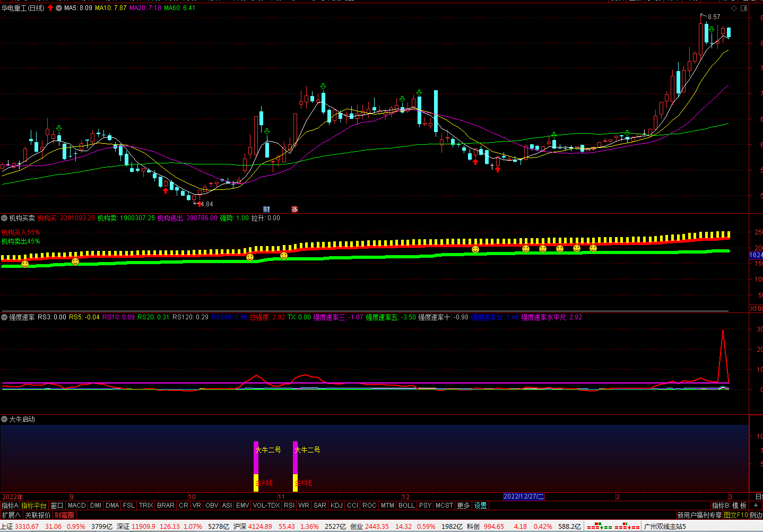Expand the 扩展 panel

click(11, 515)
